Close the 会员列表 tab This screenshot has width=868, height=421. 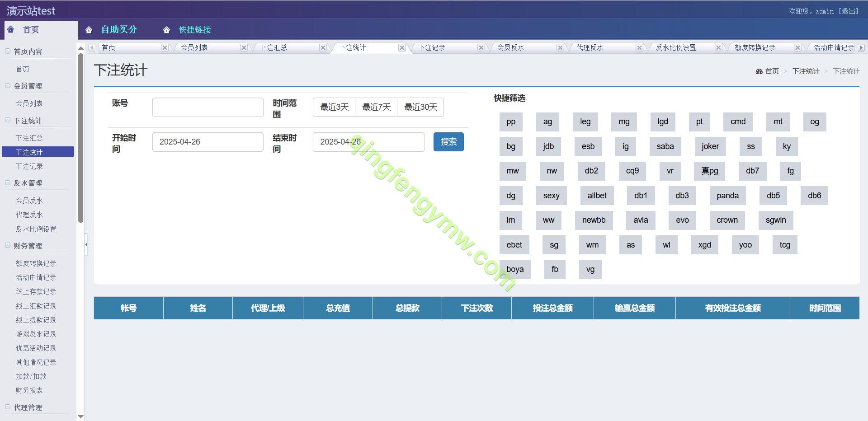pos(244,48)
